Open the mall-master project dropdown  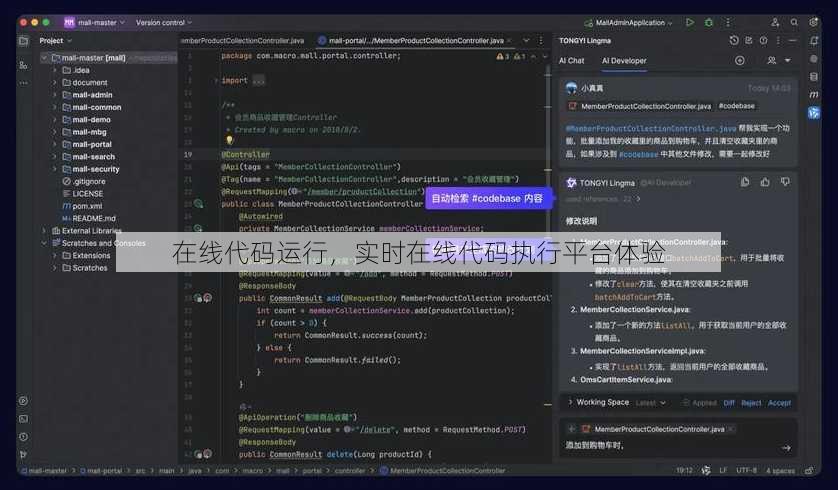point(94,22)
